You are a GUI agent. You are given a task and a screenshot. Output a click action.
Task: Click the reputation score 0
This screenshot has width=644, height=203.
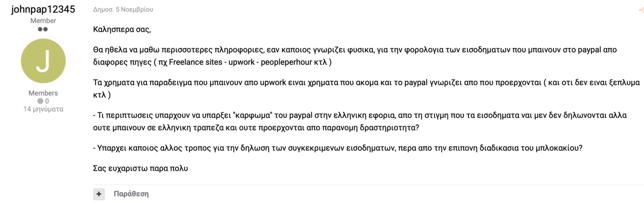47,101
